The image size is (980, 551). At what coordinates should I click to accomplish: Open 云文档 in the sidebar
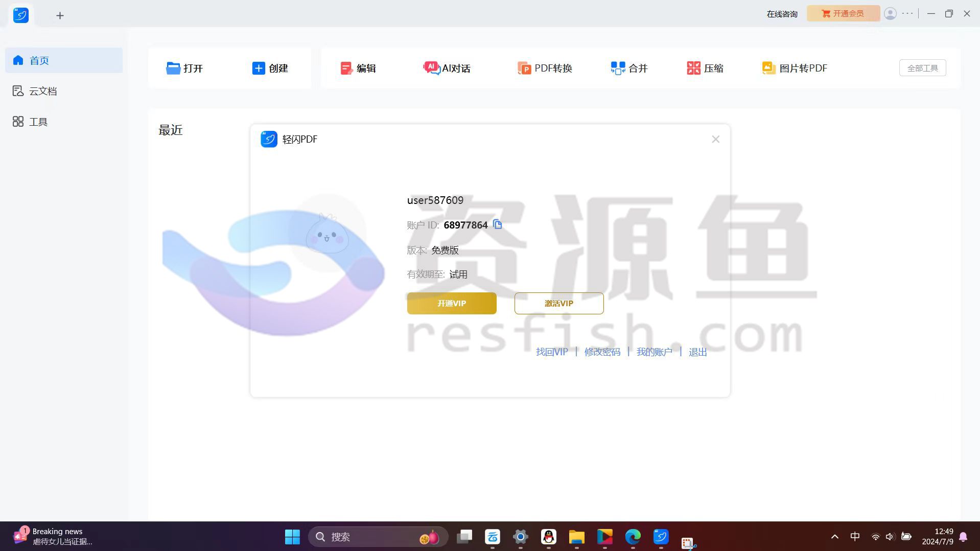tap(64, 91)
